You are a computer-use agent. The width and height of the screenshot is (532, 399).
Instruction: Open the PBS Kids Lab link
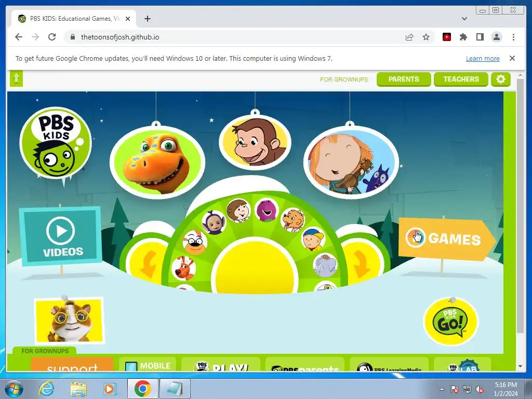click(462, 365)
